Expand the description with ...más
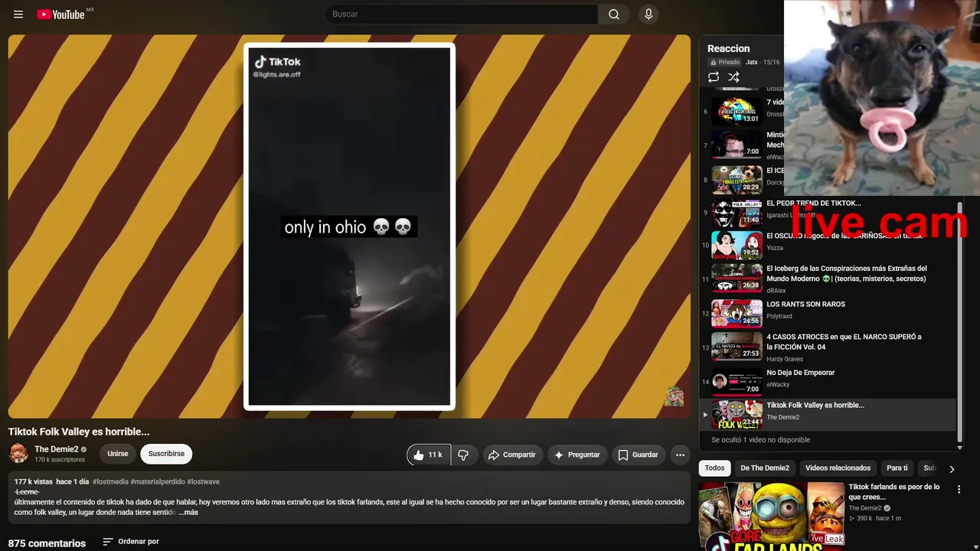980x551 pixels. (x=188, y=512)
